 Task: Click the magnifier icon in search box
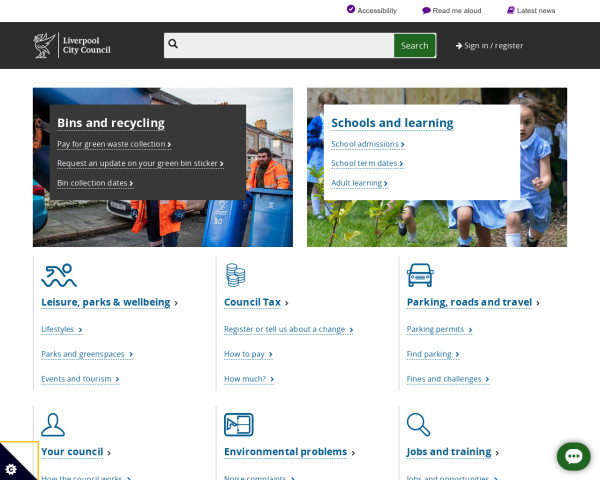point(173,44)
